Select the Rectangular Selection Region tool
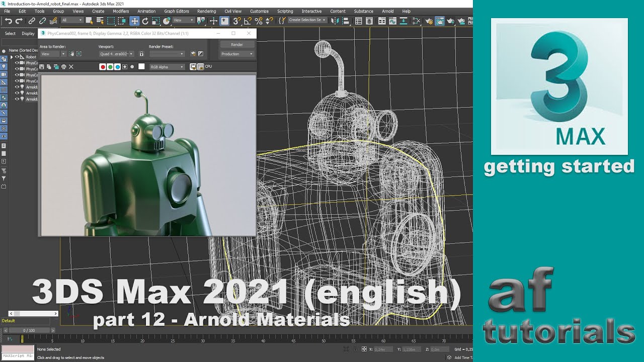Screen dimensions: 644x362 click(x=111, y=21)
